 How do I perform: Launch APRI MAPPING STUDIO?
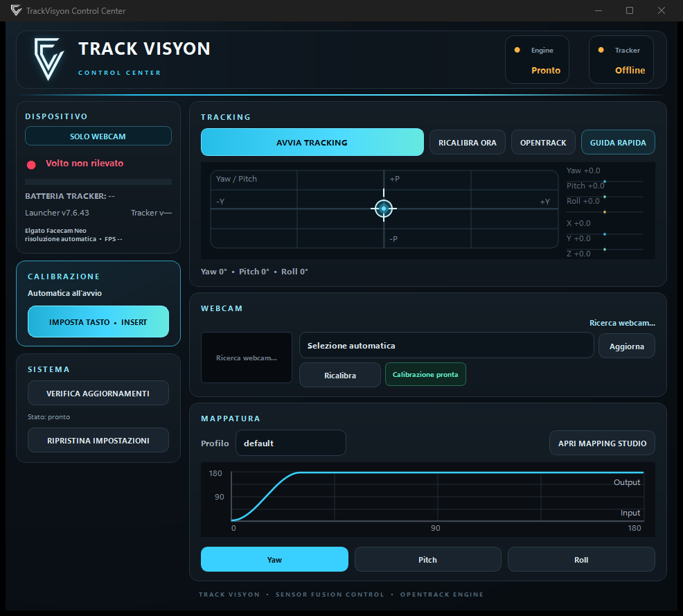tap(602, 443)
